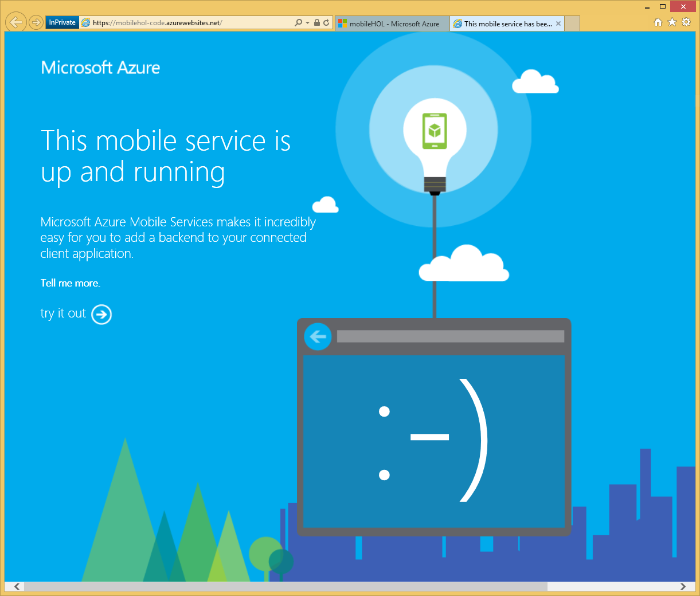Image resolution: width=700 pixels, height=596 pixels.
Task: Click the 'This mobile service is up and running' heading
Action: (166, 156)
